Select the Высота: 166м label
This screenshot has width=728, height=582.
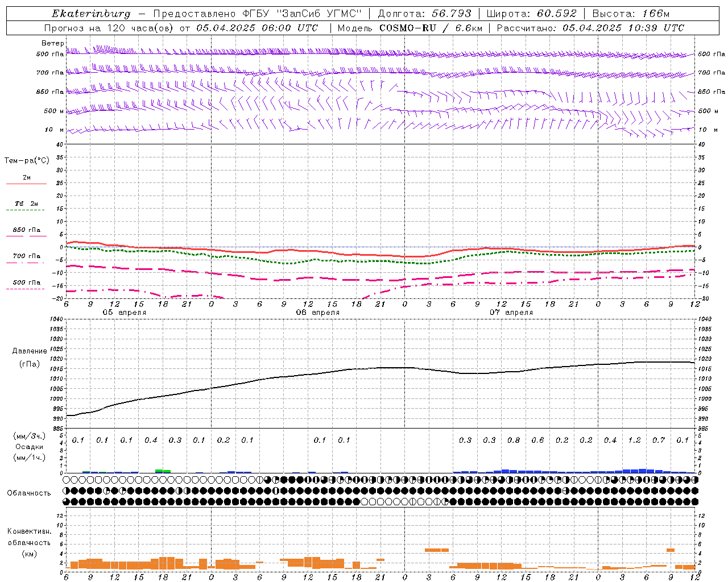(631, 14)
